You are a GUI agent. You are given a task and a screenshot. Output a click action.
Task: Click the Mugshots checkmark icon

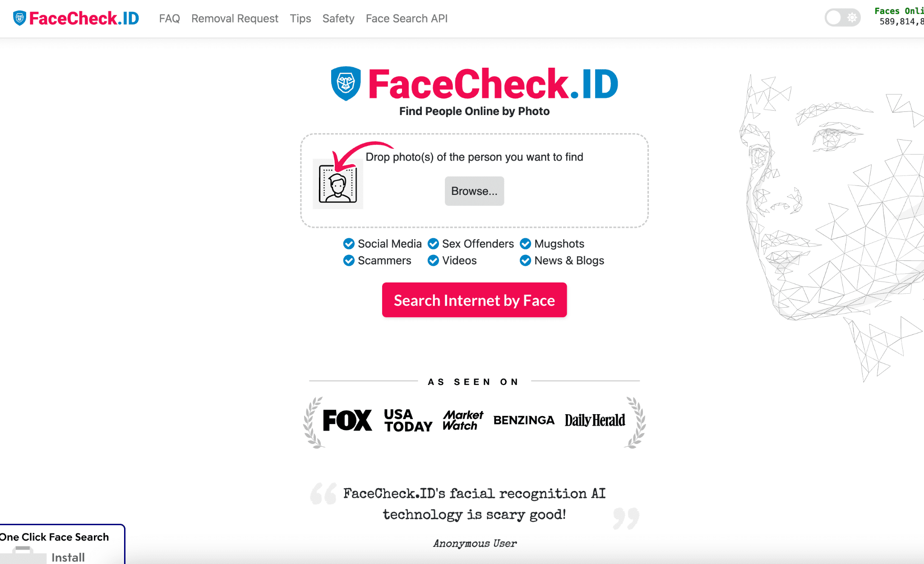(525, 244)
